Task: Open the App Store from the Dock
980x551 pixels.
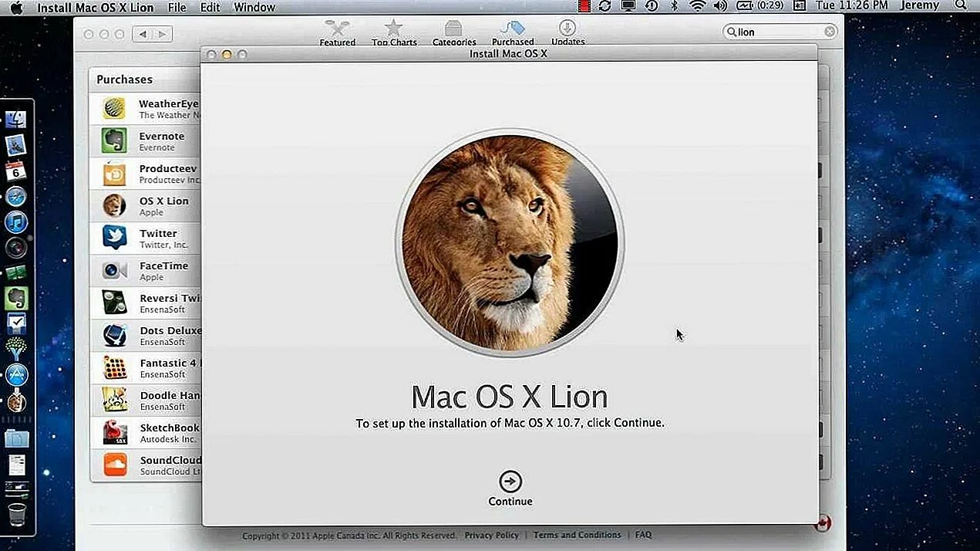Action: click(x=16, y=375)
